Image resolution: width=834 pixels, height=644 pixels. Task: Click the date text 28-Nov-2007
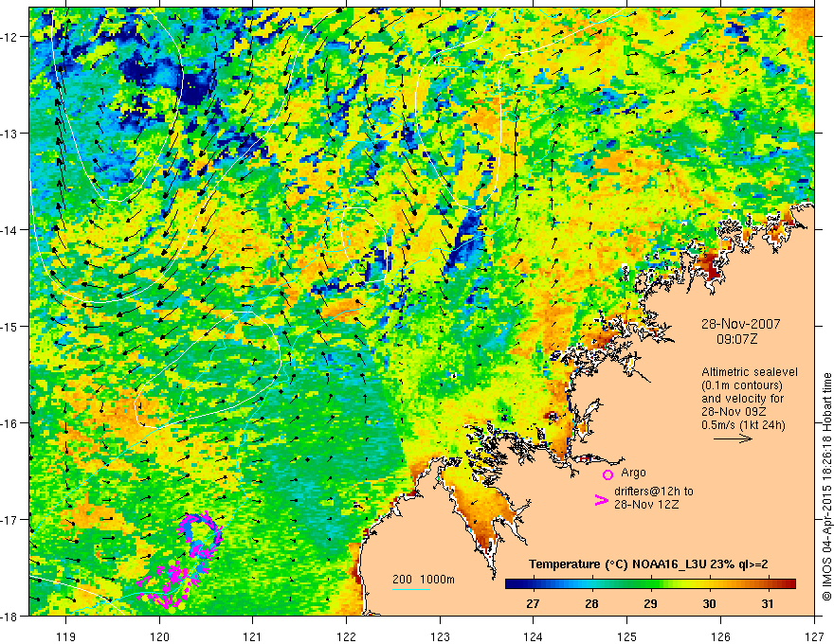pos(741,324)
